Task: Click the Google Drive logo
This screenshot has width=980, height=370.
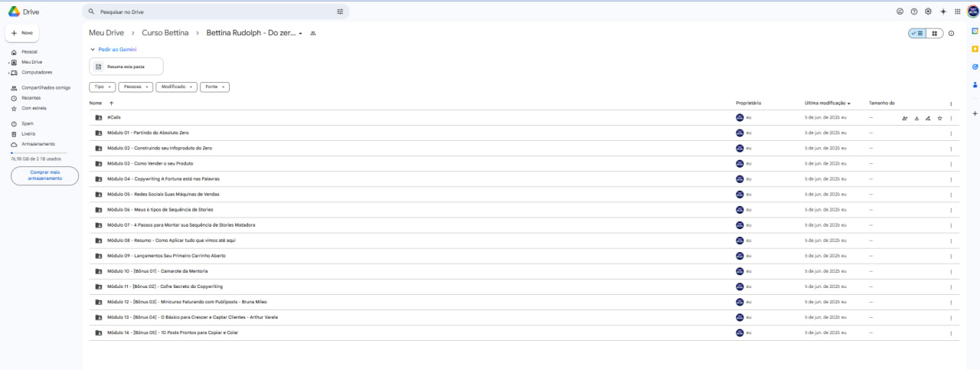Action: pyautogui.click(x=14, y=11)
